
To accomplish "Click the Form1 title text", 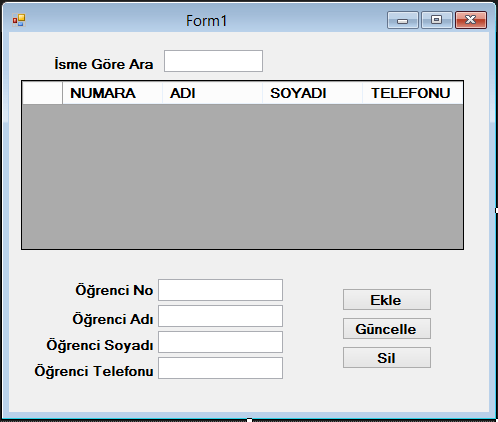I will [x=206, y=21].
